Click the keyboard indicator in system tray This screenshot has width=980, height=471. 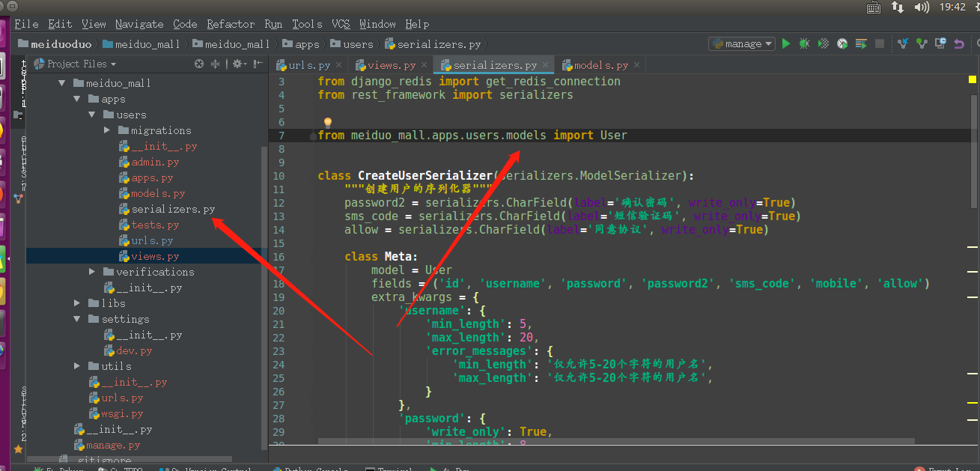[x=874, y=7]
